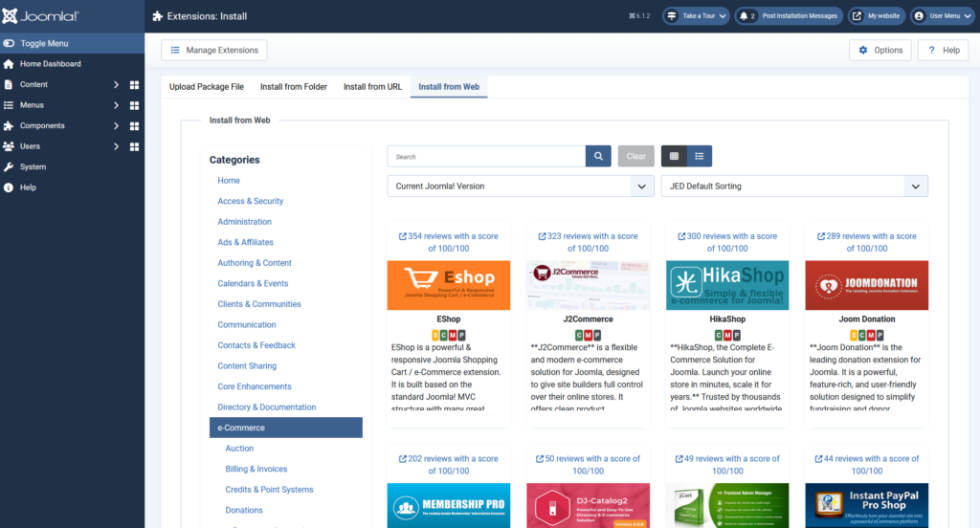This screenshot has height=528, width=980.
Task: Click the Clear search button
Action: (636, 156)
